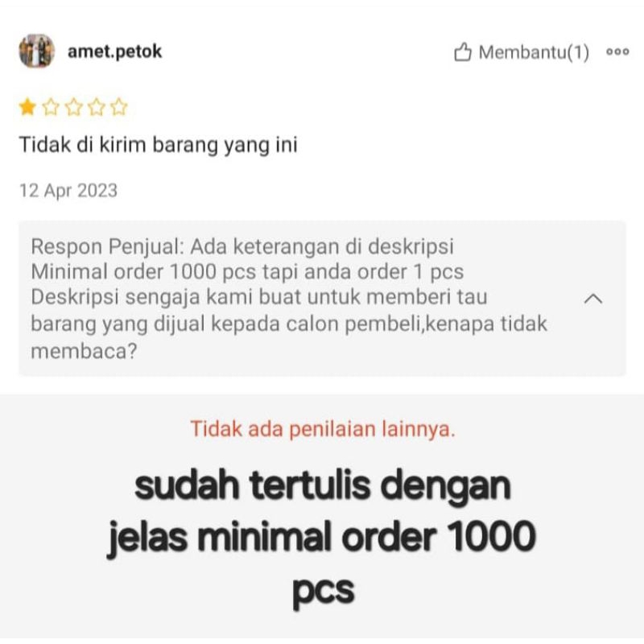This screenshot has height=644, width=644.
Task: Click the first filled gold star
Action: 27,107
